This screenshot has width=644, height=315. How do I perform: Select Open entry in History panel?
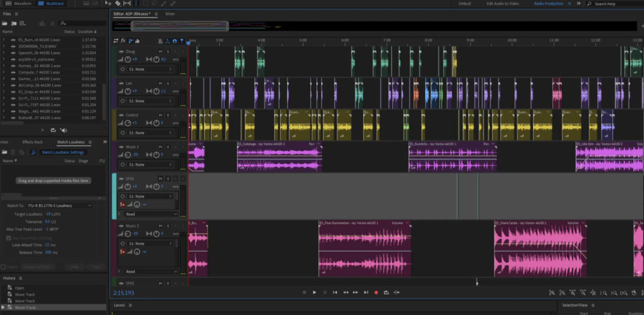pos(20,288)
